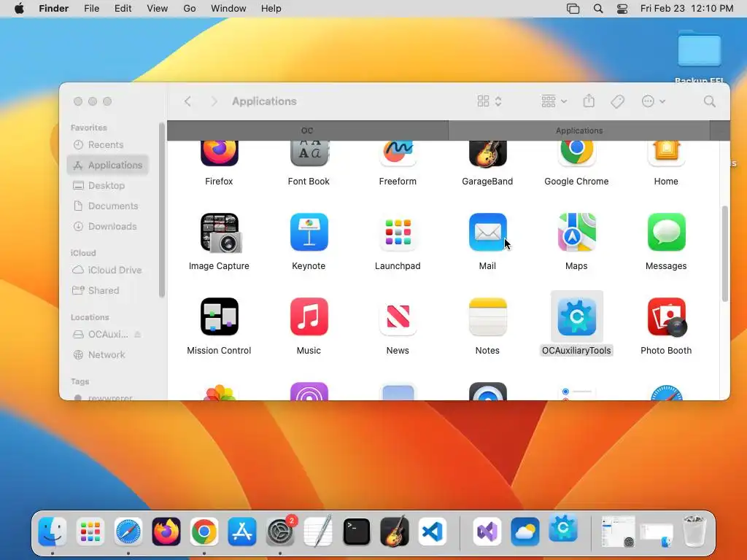Open the icon view switcher dropdown
The width and height of the screenshot is (747, 560).
click(x=489, y=101)
